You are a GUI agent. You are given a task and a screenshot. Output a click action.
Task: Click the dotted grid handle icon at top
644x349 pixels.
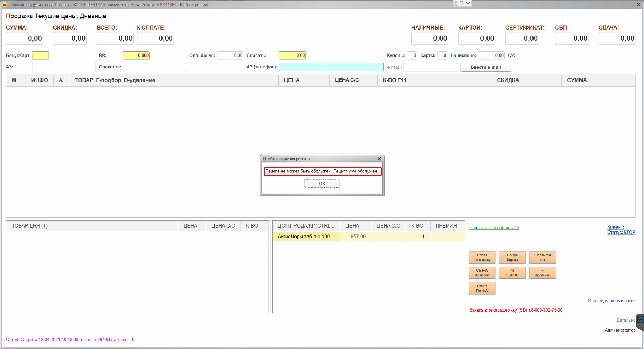(x=456, y=3)
